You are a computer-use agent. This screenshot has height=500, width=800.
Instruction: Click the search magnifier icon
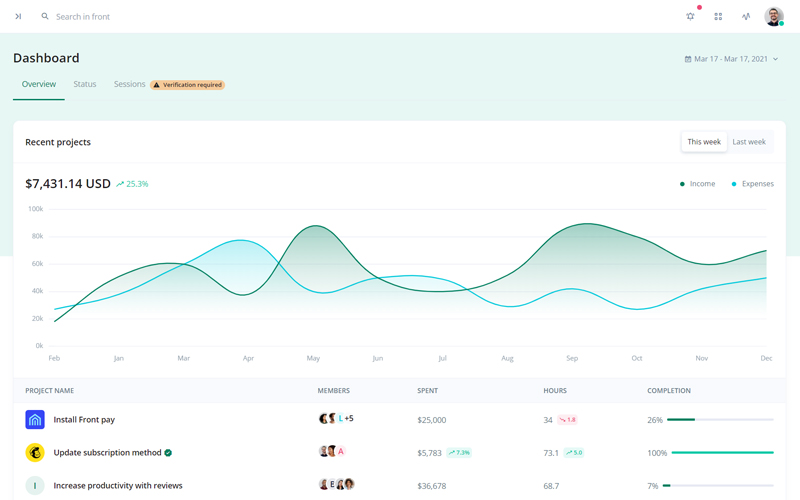point(45,17)
